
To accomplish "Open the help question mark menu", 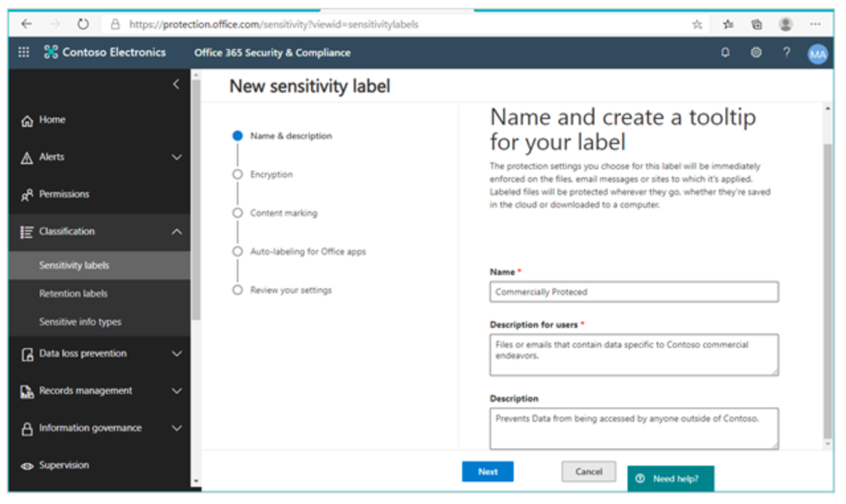I will pyautogui.click(x=786, y=52).
